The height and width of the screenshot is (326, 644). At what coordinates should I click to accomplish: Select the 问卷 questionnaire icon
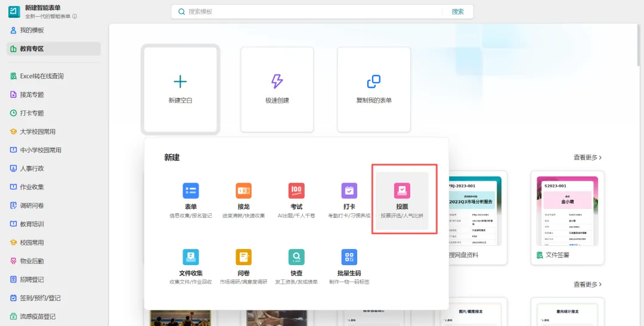243,257
